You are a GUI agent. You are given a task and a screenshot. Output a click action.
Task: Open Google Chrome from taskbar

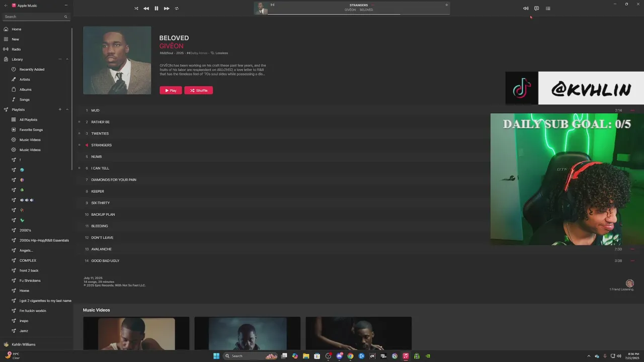tap(350, 356)
